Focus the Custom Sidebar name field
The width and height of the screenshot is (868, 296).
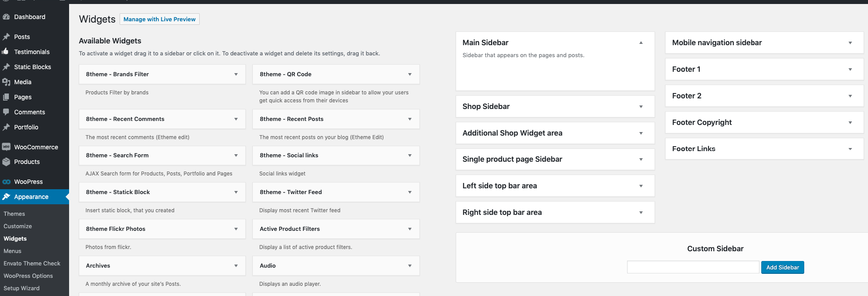coord(693,267)
